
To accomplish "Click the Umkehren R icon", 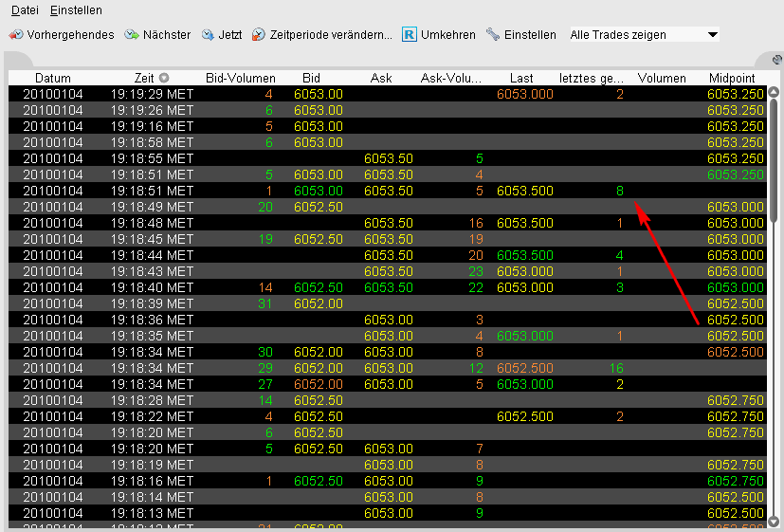I will pyautogui.click(x=410, y=34).
